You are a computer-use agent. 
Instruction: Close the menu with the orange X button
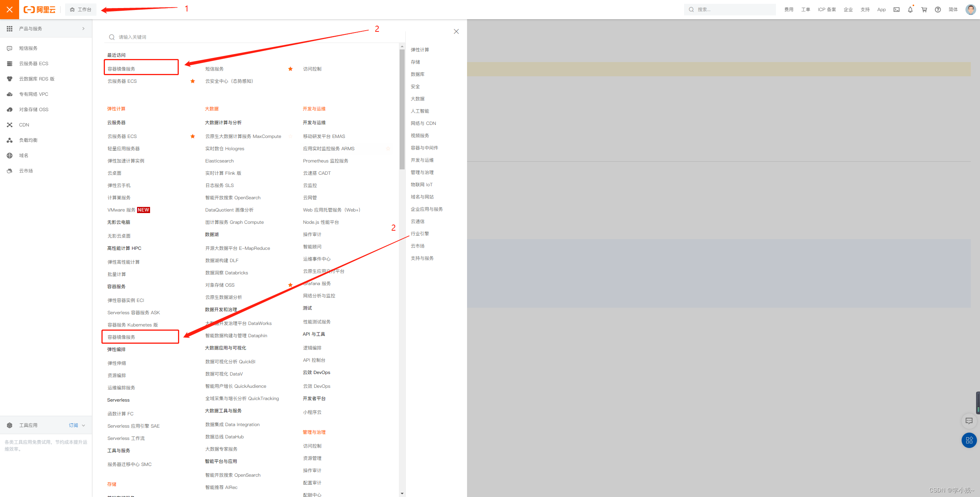tap(10, 10)
